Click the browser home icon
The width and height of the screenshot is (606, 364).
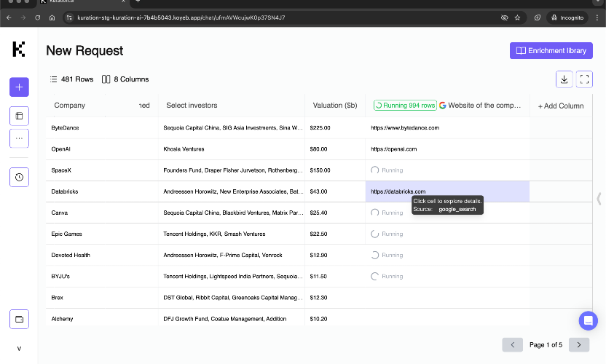pos(52,17)
